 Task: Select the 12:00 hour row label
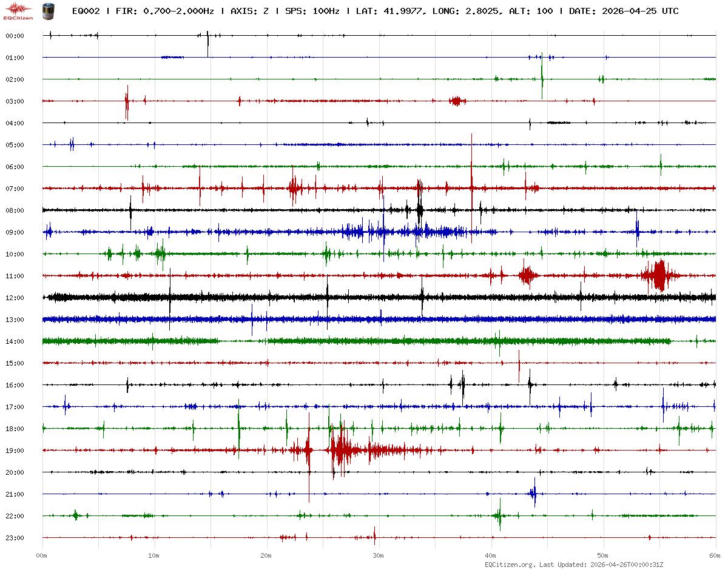[x=15, y=298]
